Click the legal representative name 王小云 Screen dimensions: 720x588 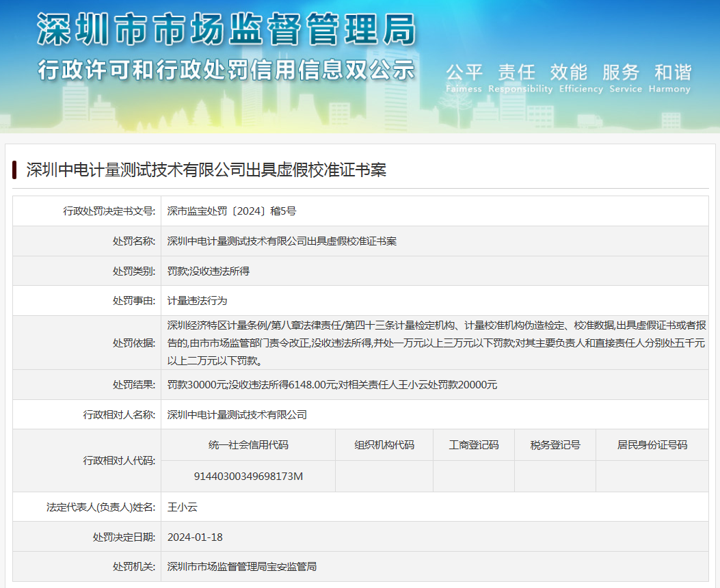pos(183,507)
